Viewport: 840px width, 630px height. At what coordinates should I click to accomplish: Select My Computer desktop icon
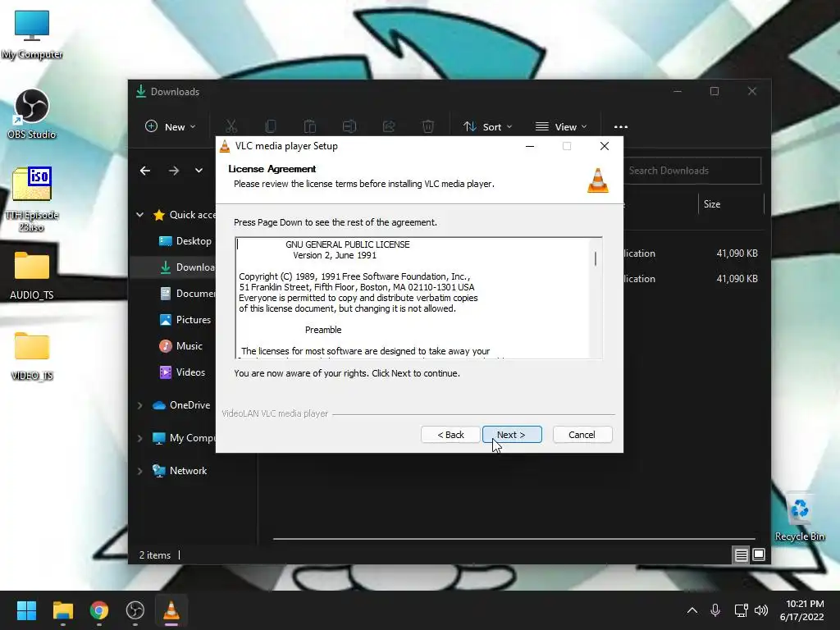[x=32, y=34]
